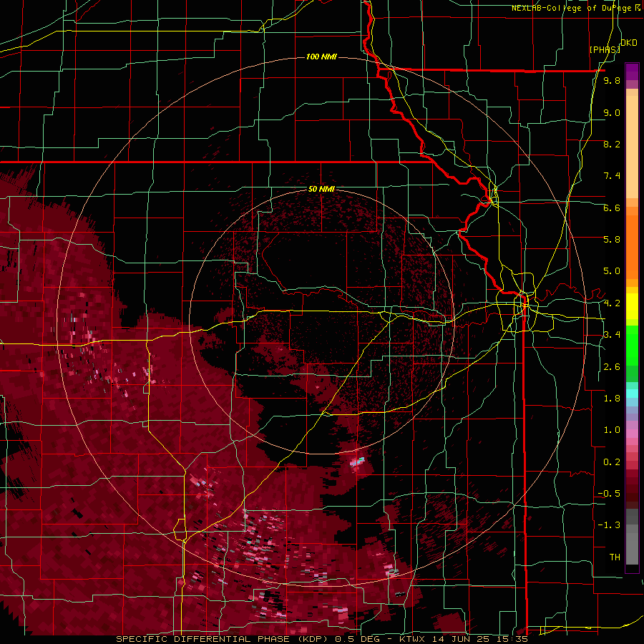Image resolution: width=644 pixels, height=644 pixels.
Task: Pick the purple top segment of color bar
Action: tap(632, 72)
